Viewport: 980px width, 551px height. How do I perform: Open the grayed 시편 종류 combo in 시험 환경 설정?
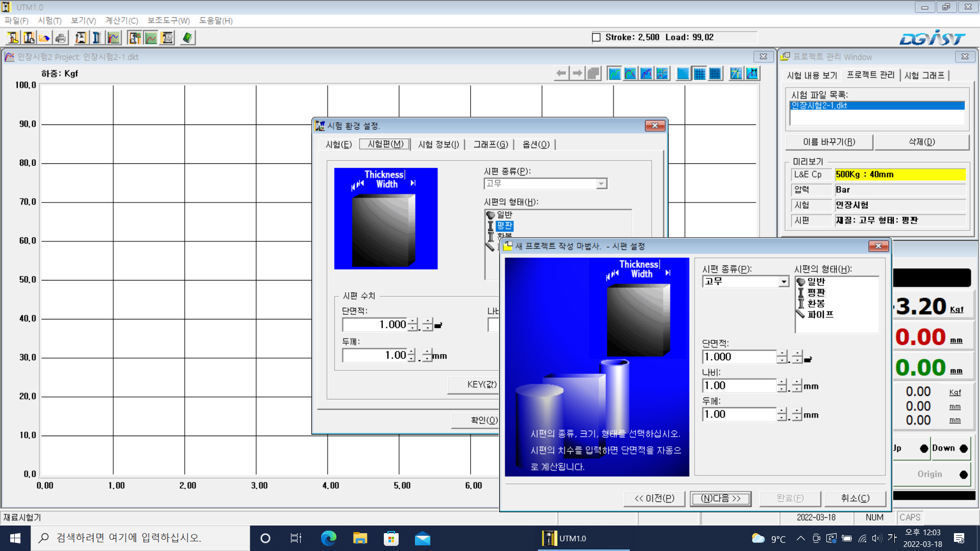(601, 184)
